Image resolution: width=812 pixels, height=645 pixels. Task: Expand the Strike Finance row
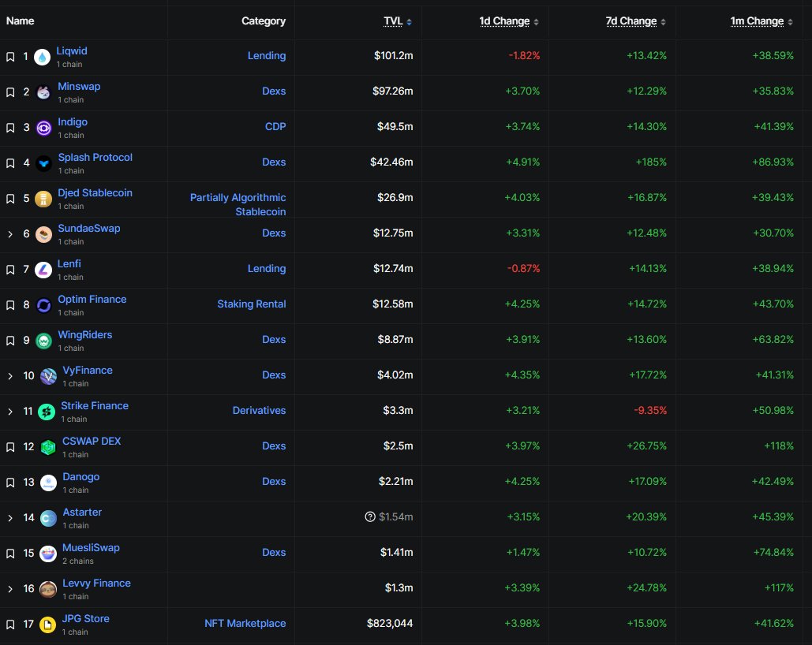[x=10, y=412]
